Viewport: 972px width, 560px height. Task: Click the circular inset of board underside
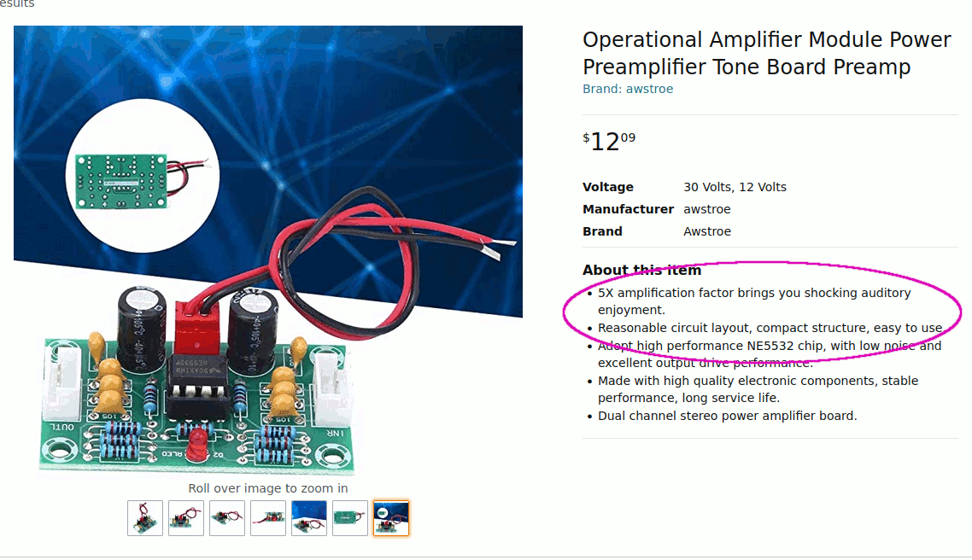[143, 175]
